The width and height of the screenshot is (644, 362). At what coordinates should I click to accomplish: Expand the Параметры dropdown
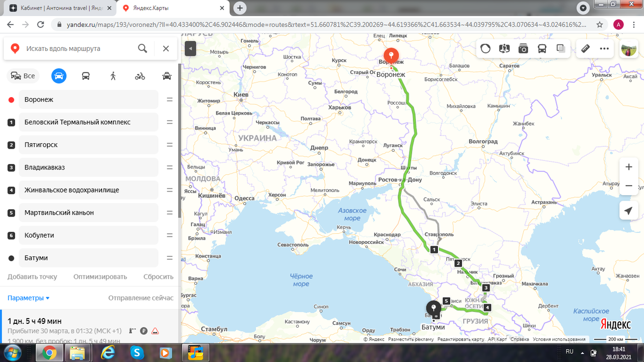pos(28,298)
